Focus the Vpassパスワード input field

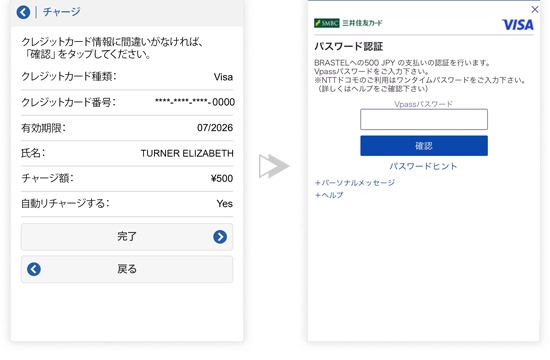(x=424, y=119)
